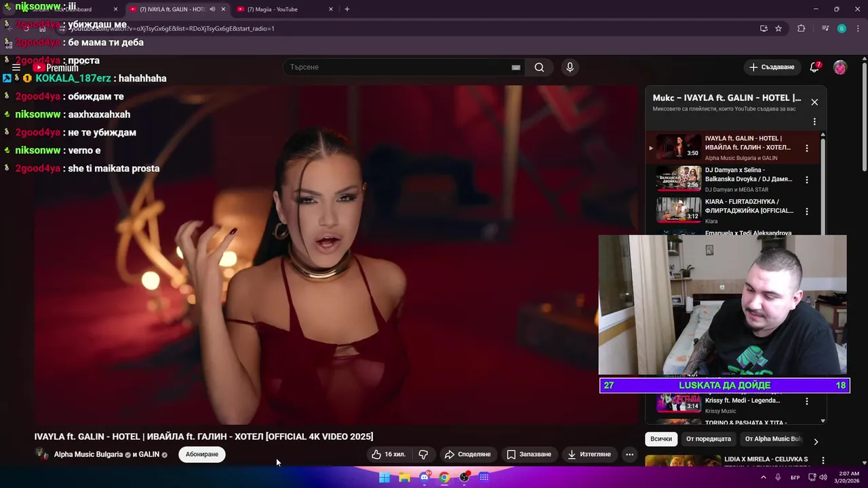This screenshot has width=868, height=488.
Task: Open options for Krissy ft. Medi item
Action: pos(807,401)
